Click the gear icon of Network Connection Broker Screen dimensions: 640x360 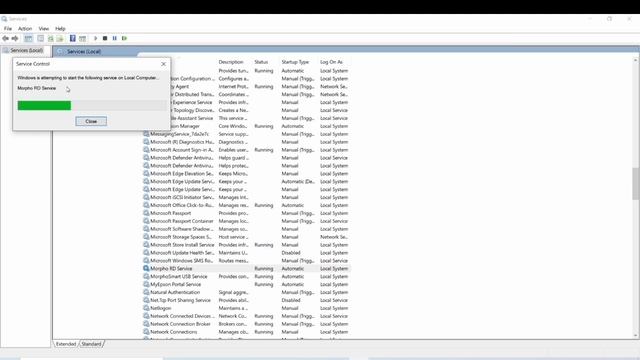(x=146, y=324)
